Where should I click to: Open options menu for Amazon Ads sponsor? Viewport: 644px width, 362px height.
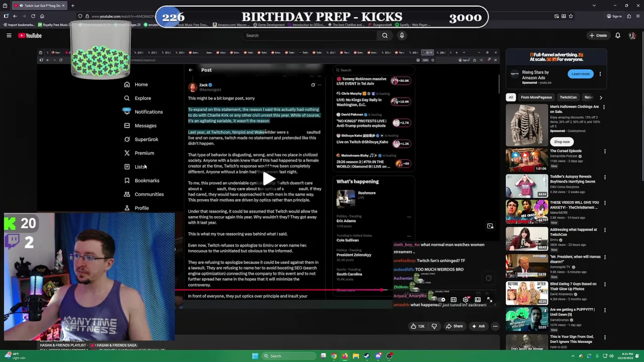coord(600,74)
